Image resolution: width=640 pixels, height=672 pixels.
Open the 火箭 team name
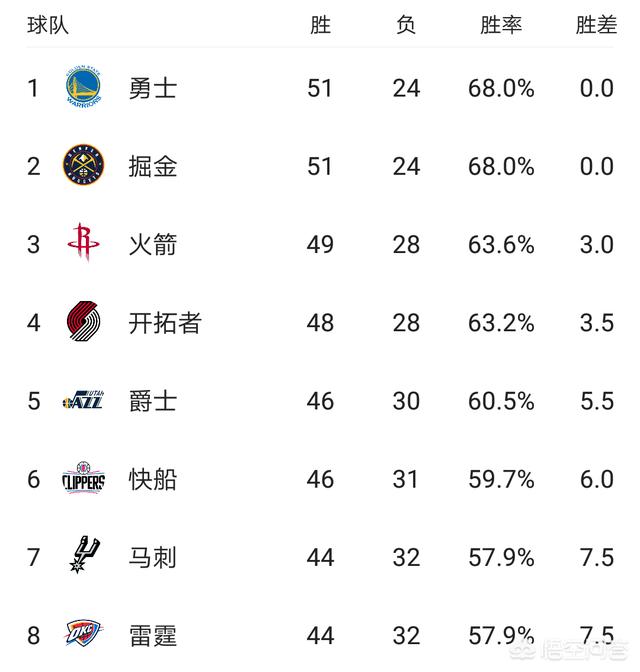point(153,245)
